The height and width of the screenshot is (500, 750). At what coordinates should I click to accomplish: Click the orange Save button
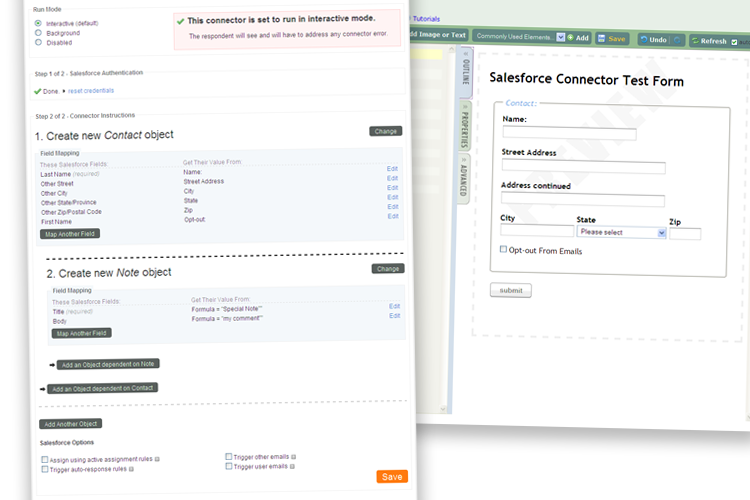pos(392,476)
